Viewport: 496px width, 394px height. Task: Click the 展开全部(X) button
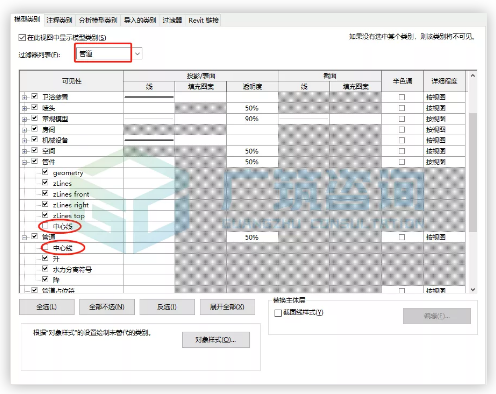227,307
